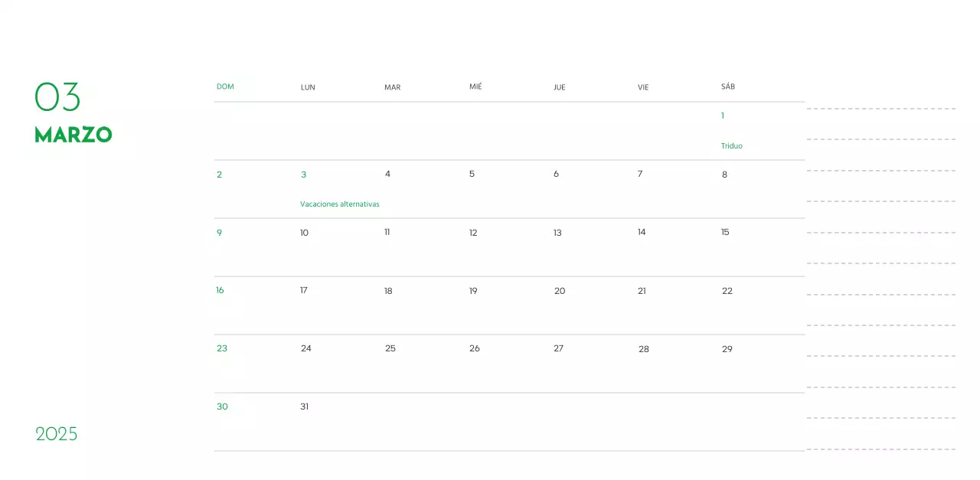
Task: Open the Vacaciones alternativas event
Action: [339, 204]
